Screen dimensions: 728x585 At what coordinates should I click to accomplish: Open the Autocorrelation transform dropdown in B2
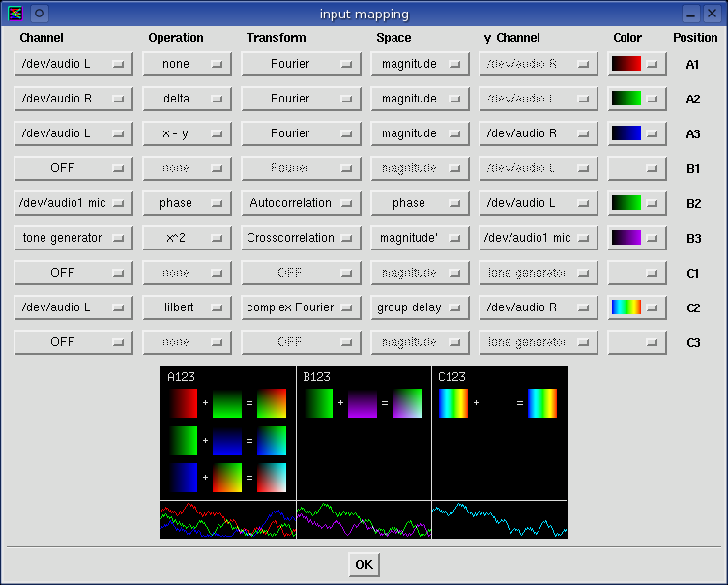click(300, 203)
